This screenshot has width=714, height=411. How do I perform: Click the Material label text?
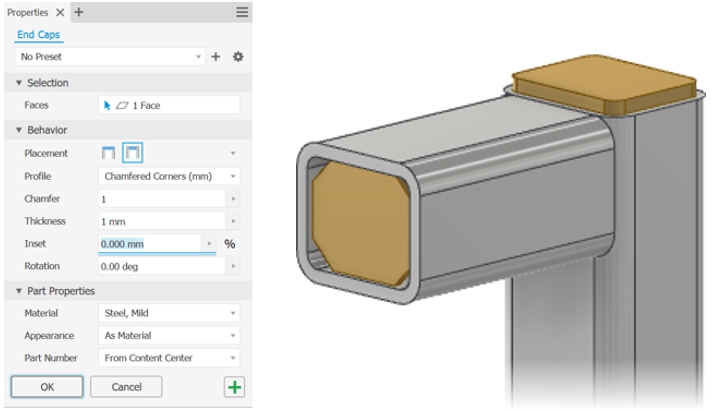point(41,313)
